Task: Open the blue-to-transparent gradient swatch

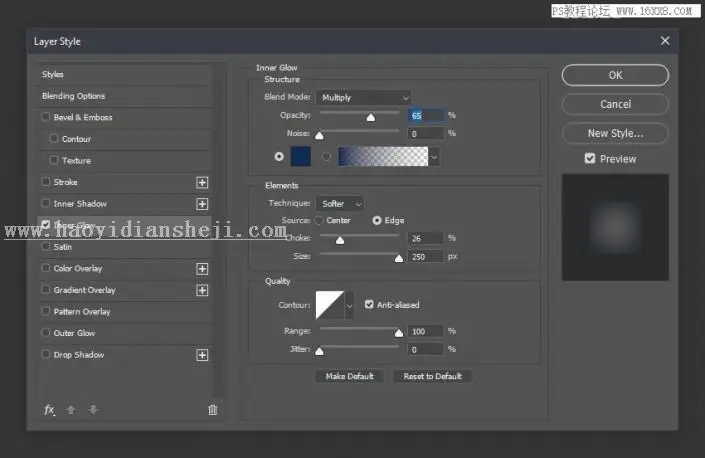Action: point(383,156)
